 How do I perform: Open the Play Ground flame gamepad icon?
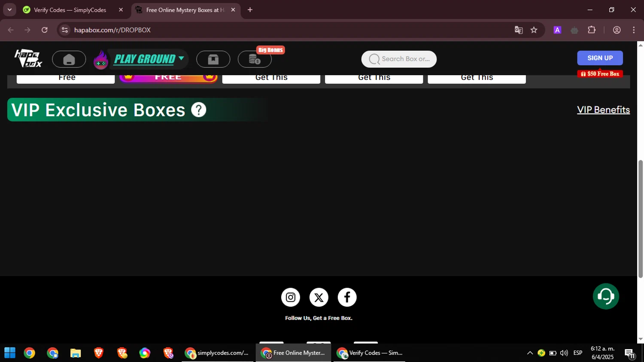(x=101, y=60)
